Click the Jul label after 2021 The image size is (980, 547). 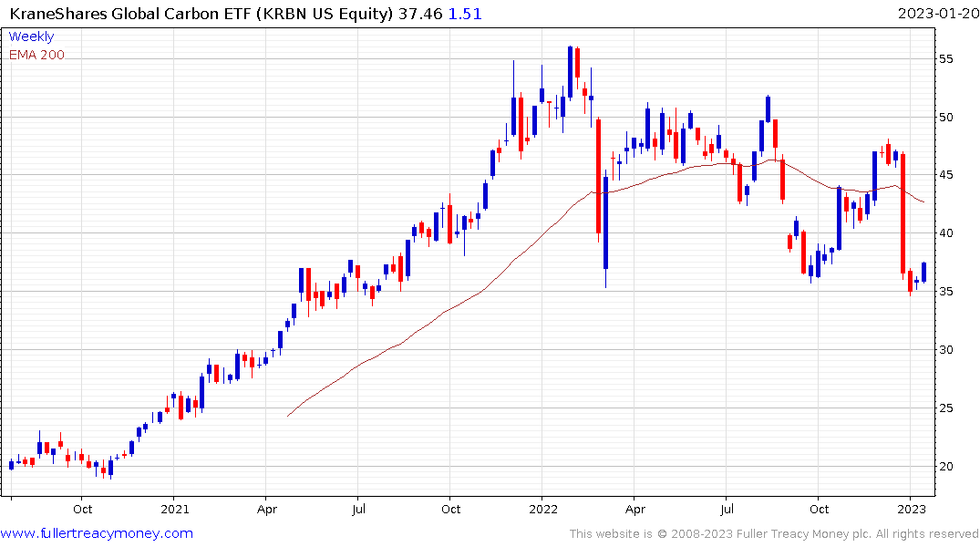point(358,510)
